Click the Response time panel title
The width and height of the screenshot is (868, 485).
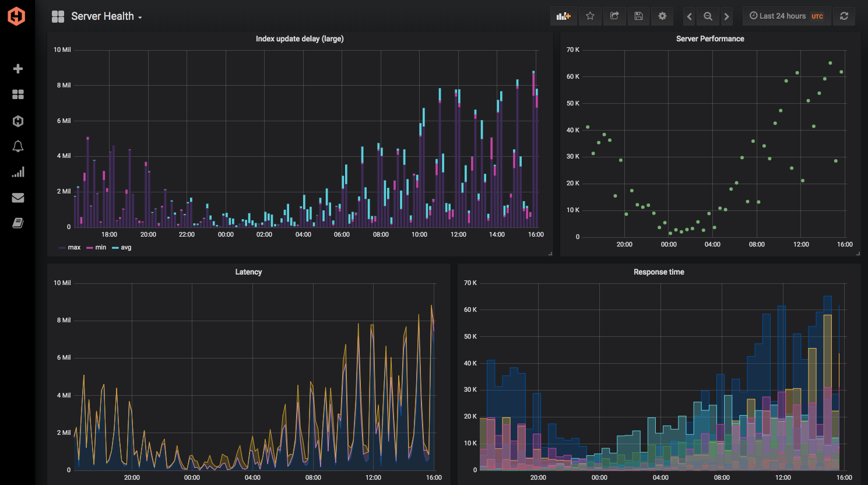point(659,272)
